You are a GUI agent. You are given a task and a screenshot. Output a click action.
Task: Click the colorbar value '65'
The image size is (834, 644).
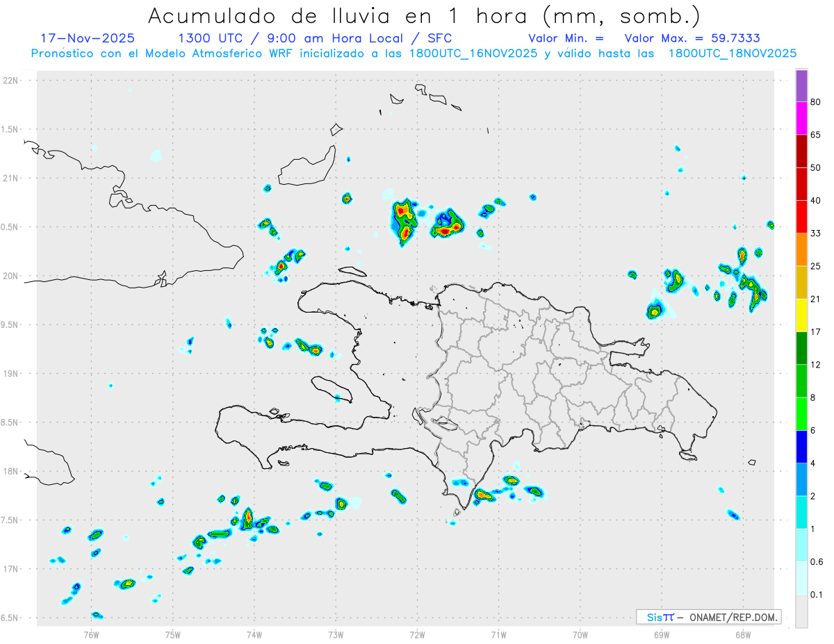click(816, 135)
